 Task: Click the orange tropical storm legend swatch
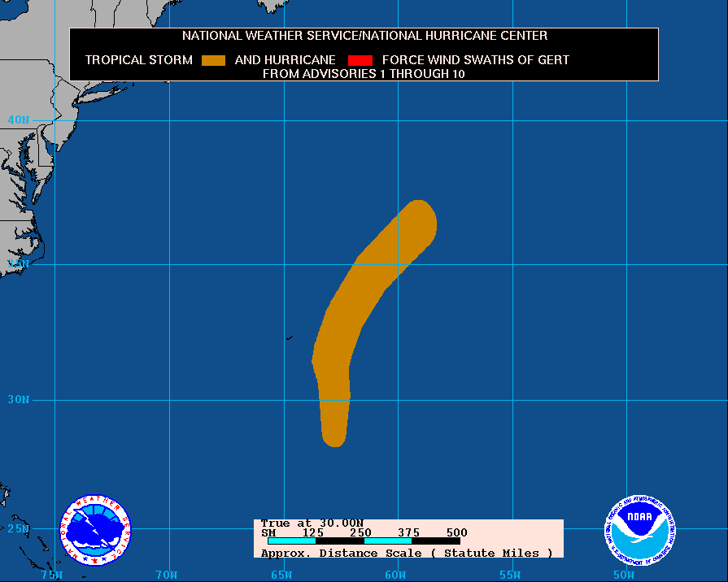click(x=214, y=60)
